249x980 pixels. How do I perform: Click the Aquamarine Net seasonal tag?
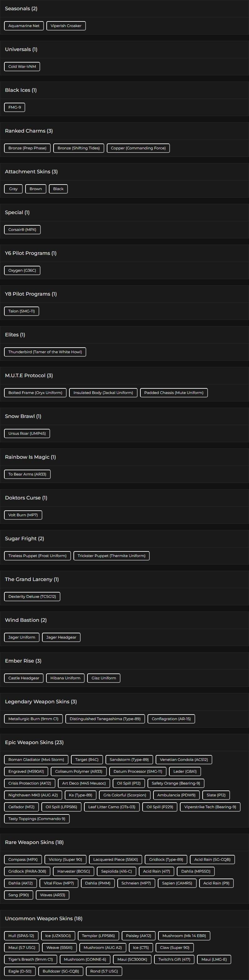24,26
